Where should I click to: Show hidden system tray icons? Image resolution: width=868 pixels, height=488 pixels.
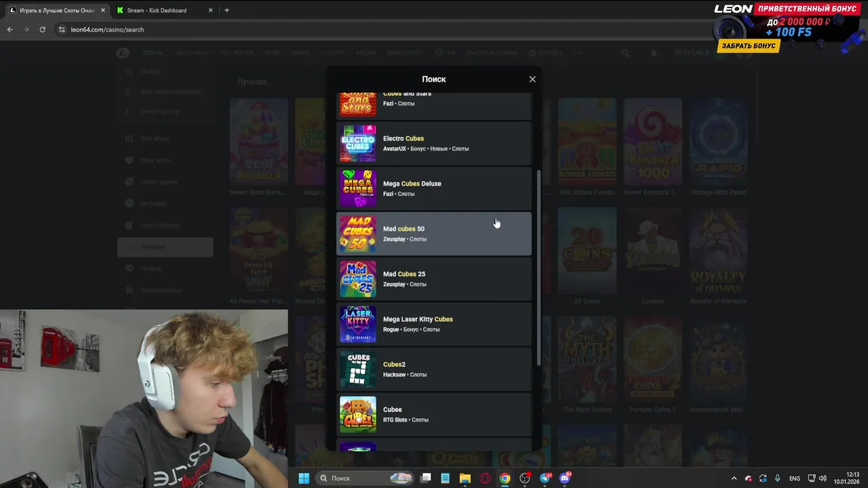[x=734, y=479]
